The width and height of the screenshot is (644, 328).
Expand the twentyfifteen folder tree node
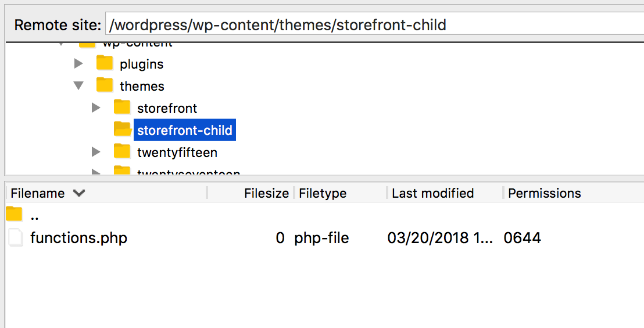[96, 152]
